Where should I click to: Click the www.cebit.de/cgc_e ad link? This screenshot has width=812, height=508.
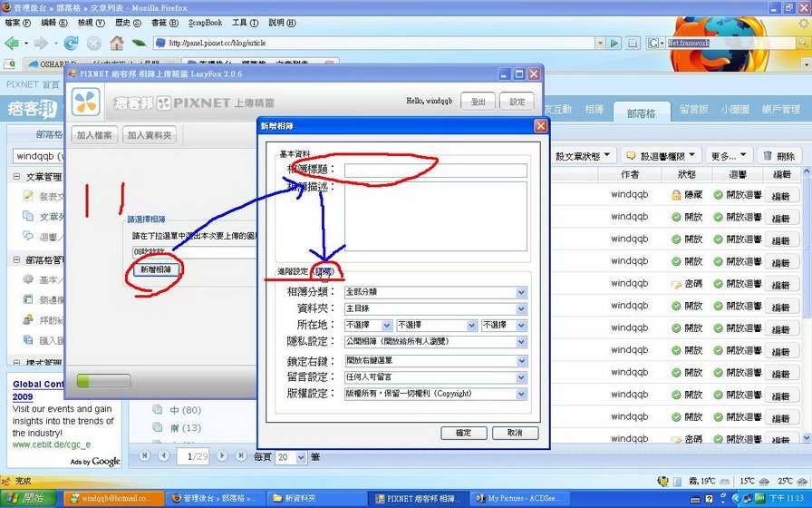[x=52, y=444]
